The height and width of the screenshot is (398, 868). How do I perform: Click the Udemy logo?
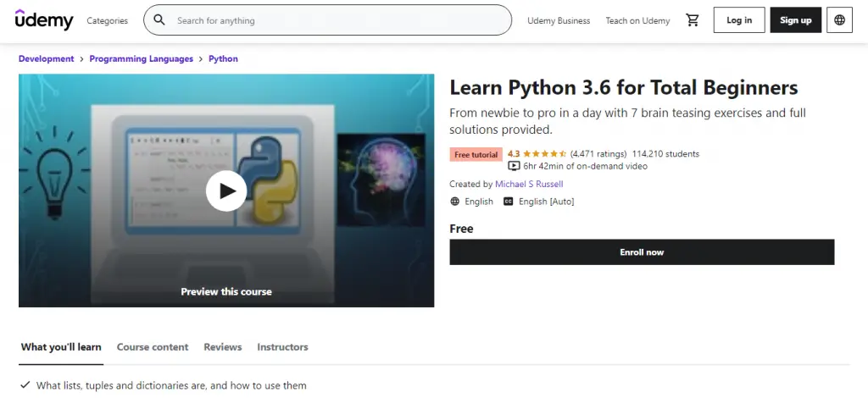click(x=44, y=20)
